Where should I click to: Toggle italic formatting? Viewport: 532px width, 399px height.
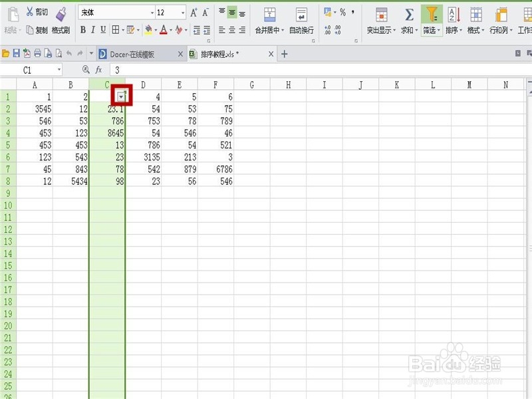(93, 30)
